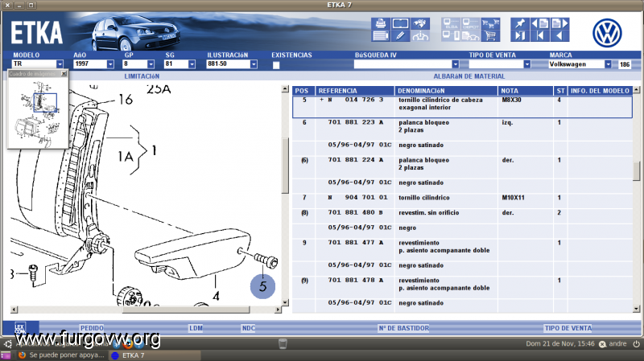Select part row 701 881 480 B
The image size is (644, 361).
[462, 213]
